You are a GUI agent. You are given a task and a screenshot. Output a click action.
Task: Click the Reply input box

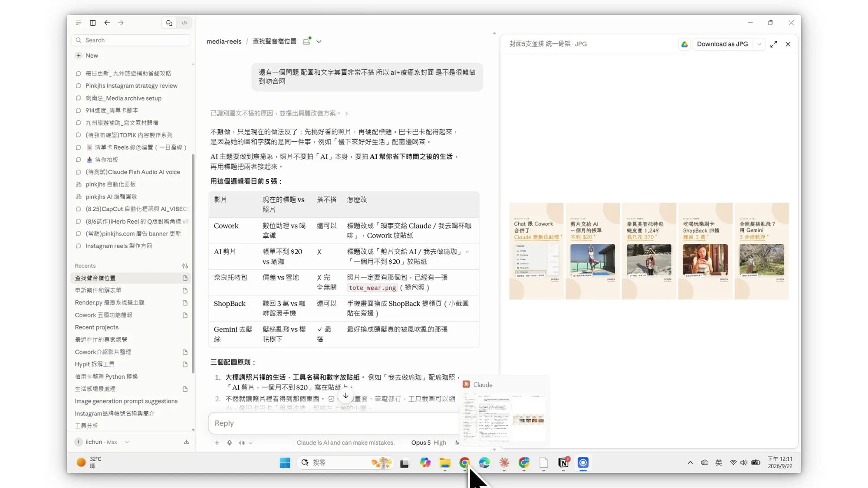pos(333,423)
